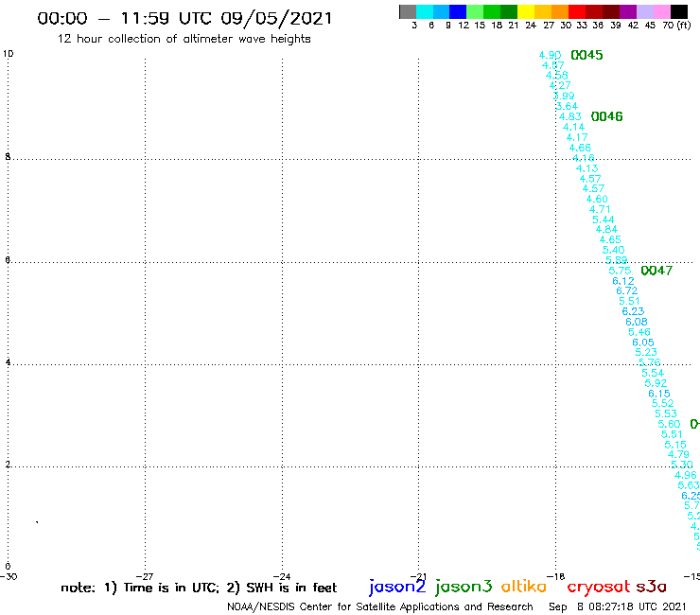Click the NOAA/NESDIS Center attribution footer
Image resolution: width=700 pixels, height=615 pixels.
pos(380,606)
